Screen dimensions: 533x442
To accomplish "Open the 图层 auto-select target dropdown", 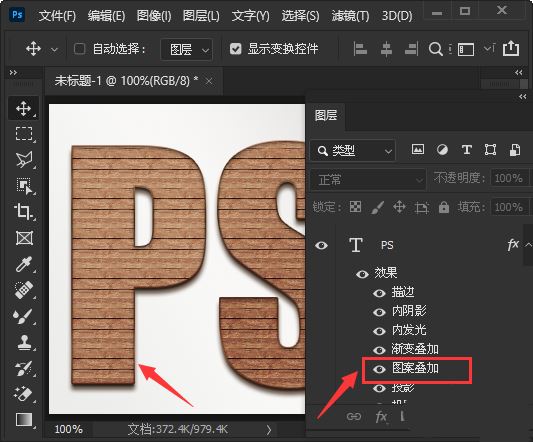I will [x=187, y=50].
